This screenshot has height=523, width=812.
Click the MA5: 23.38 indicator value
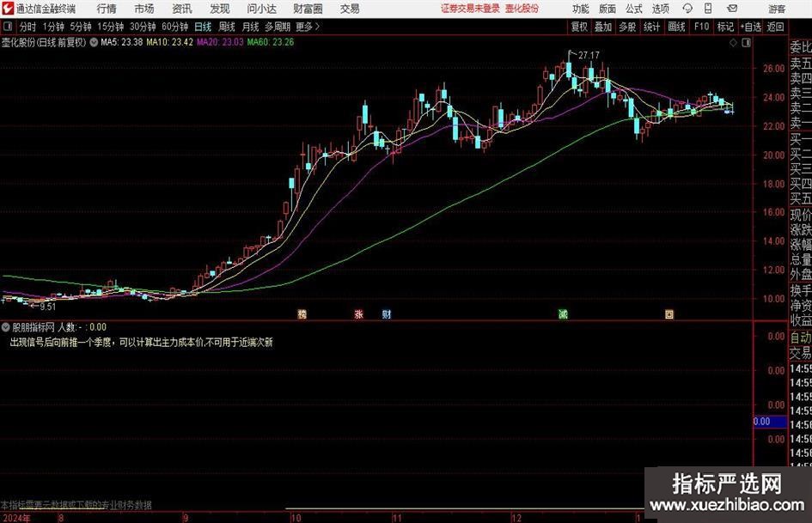coord(122,42)
